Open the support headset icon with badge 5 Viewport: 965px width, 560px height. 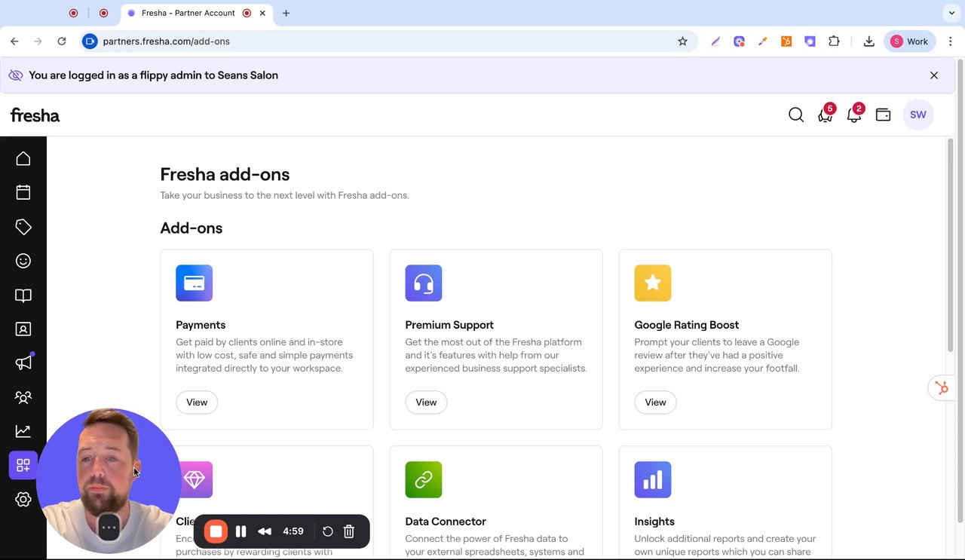[x=826, y=114]
